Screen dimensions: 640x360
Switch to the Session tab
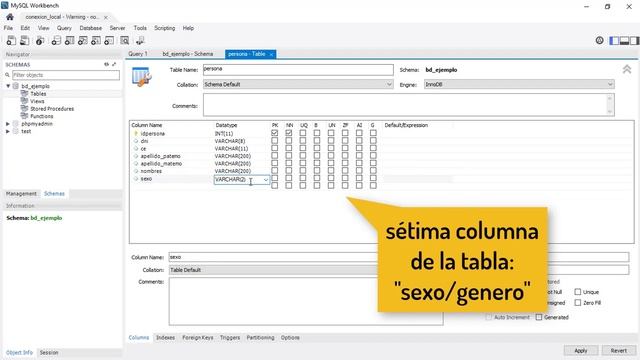[x=49, y=352]
